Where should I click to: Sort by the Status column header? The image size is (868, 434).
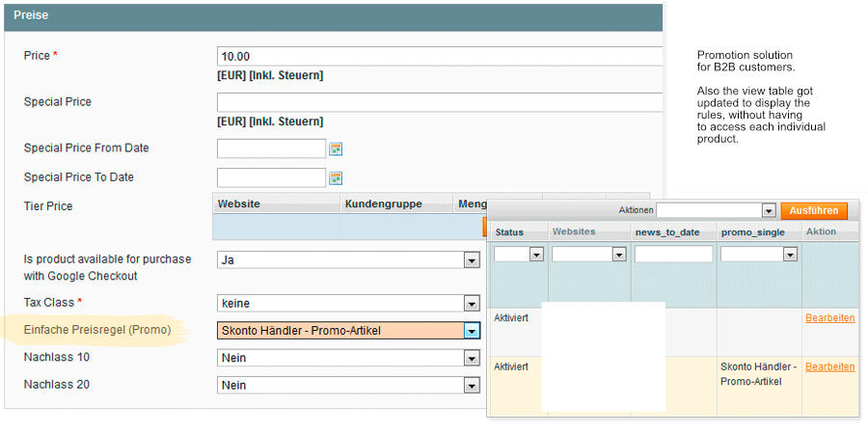tap(509, 232)
